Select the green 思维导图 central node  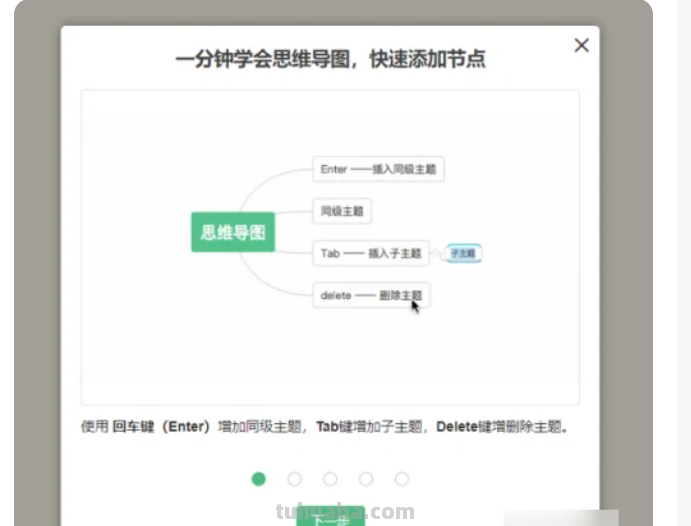click(233, 232)
